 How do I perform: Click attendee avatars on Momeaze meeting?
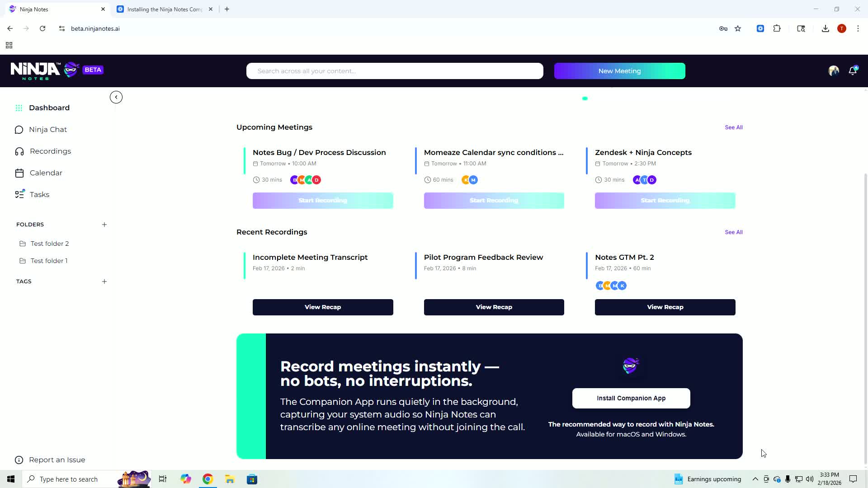point(470,180)
